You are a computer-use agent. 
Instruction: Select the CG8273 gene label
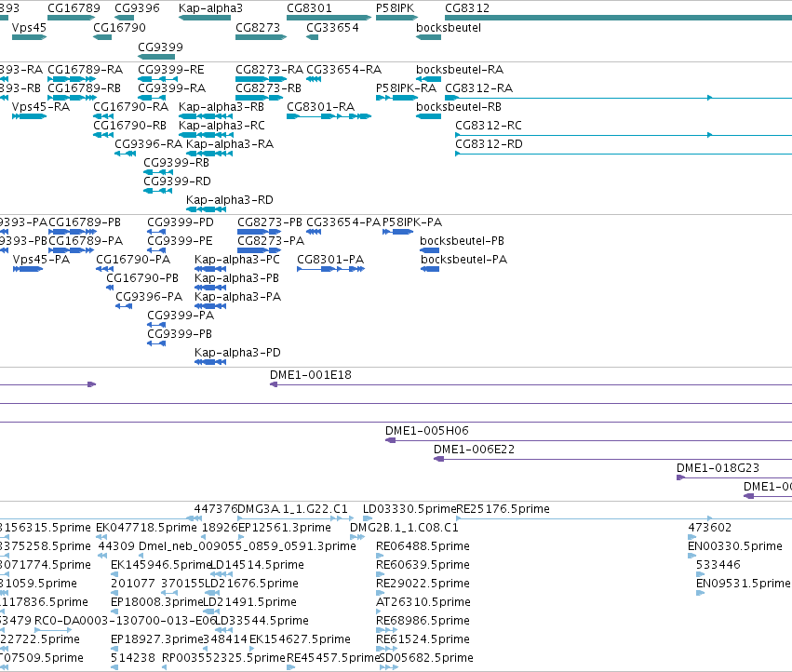point(258,28)
